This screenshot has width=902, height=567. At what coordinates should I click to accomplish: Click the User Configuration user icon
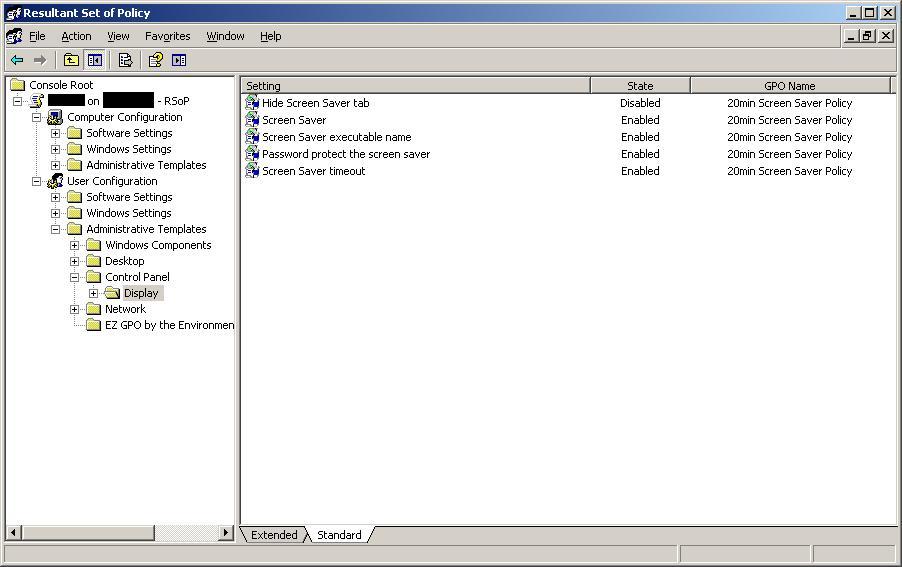pos(55,181)
